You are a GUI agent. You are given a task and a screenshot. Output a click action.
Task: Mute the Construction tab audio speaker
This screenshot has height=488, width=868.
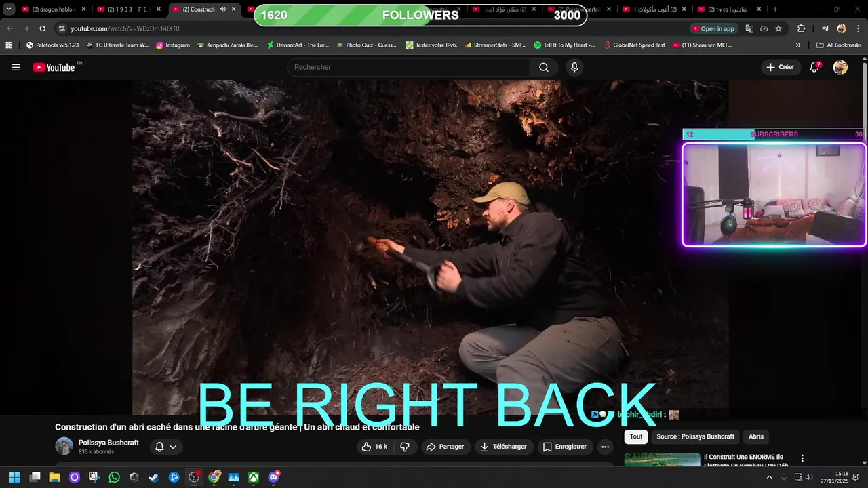click(222, 9)
